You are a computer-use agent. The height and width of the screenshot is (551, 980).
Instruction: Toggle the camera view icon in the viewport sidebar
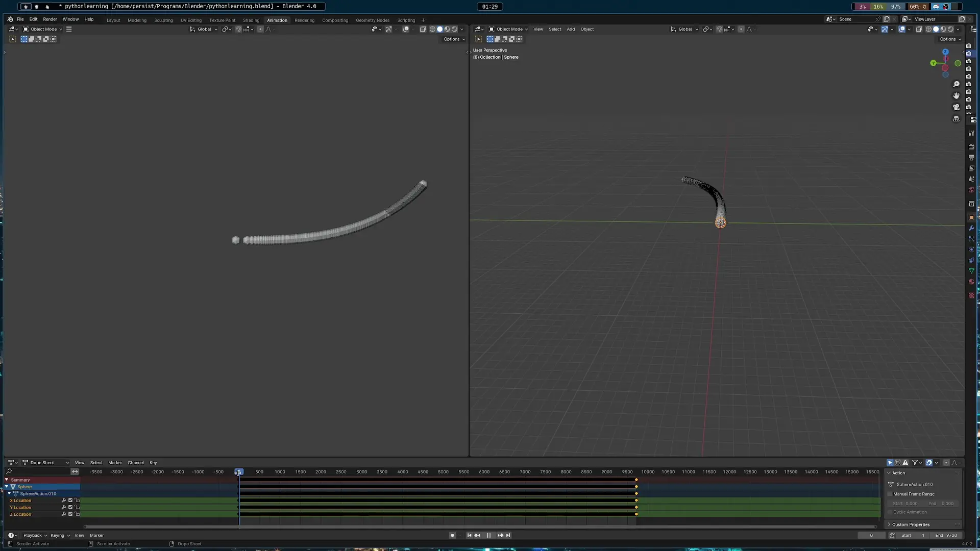(x=957, y=107)
